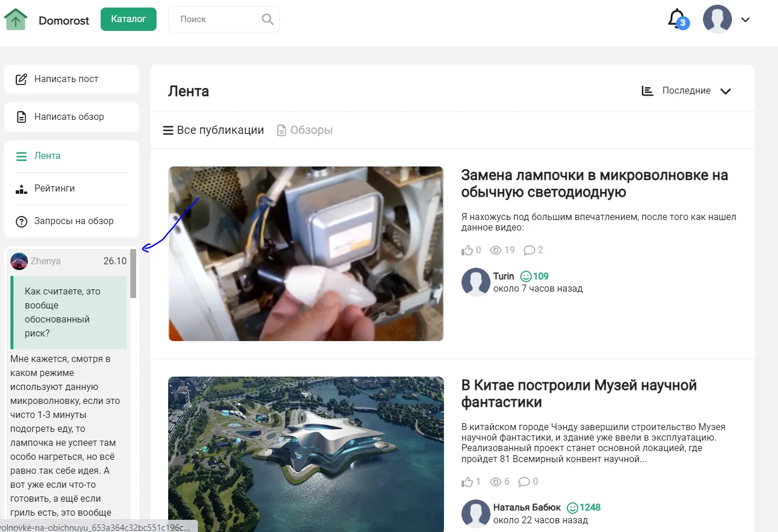Switch to the Обзоры tab
This screenshot has width=778, height=532.
point(305,130)
